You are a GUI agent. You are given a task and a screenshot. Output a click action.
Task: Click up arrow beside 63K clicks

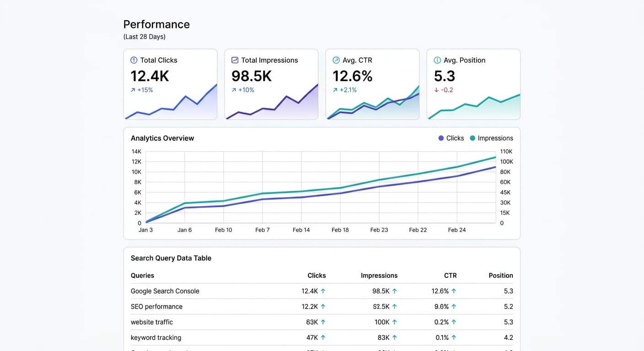[323, 322]
